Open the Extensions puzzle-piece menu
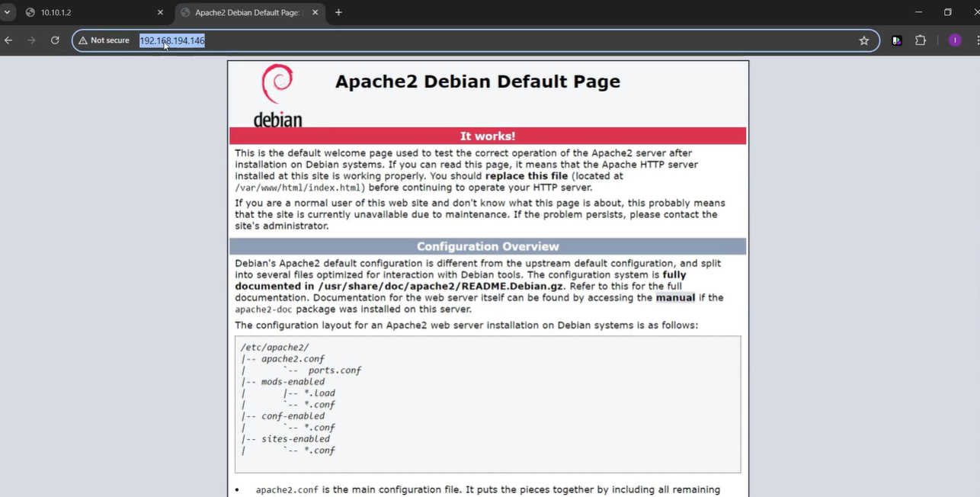Viewport: 980px width, 497px height. [921, 40]
